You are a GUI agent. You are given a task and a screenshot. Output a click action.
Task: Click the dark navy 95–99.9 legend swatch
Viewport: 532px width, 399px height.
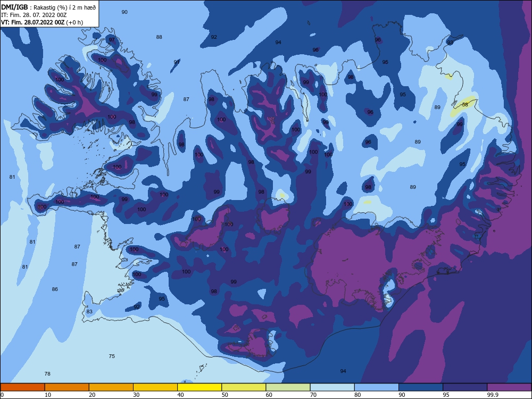465,387
